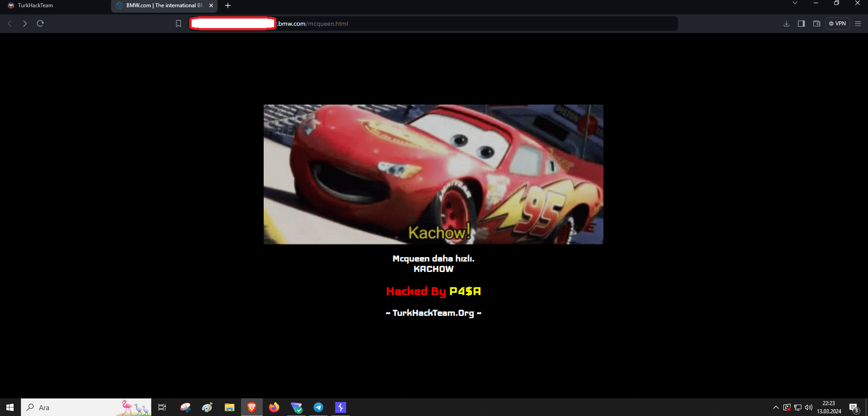
Task: Open the clock and calendar showing 22:23
Action: [x=829, y=407]
